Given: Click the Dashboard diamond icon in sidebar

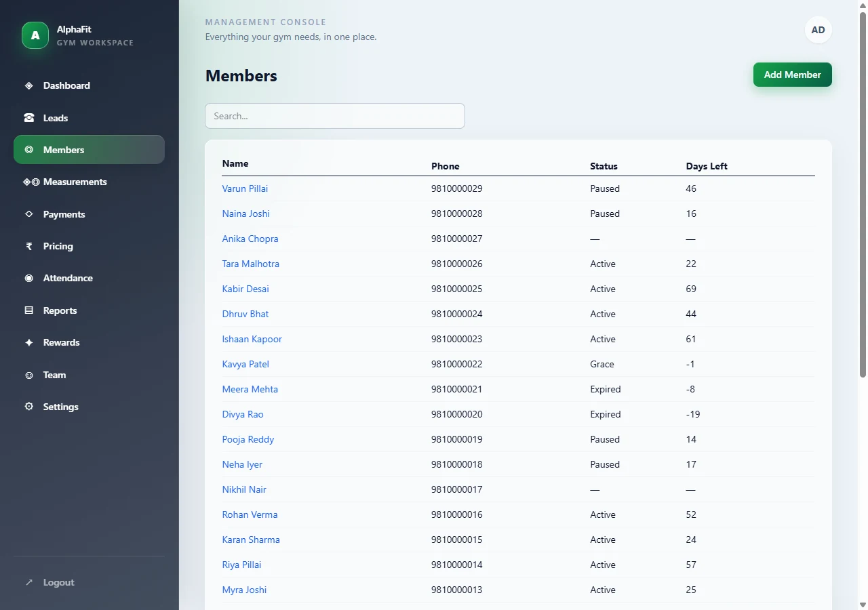Looking at the screenshot, I should point(28,85).
